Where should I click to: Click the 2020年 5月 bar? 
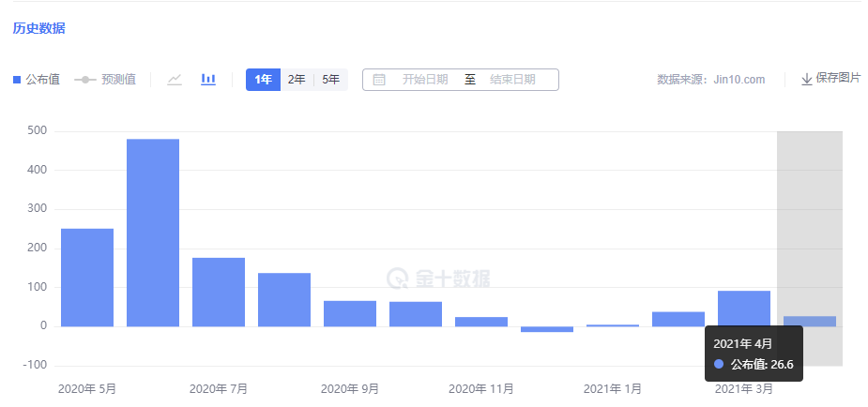pyautogui.click(x=87, y=278)
